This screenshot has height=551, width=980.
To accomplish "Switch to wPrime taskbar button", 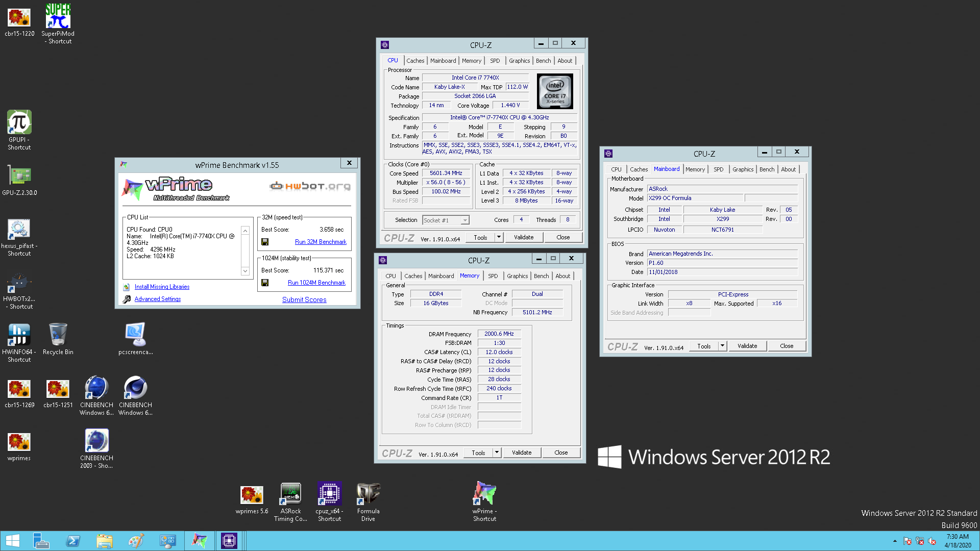I will coord(199,541).
